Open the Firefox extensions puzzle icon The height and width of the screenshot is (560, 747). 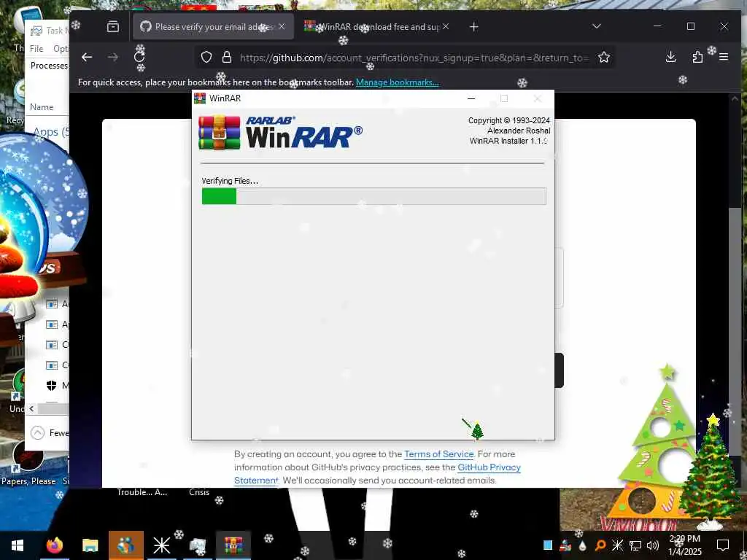[x=697, y=57]
